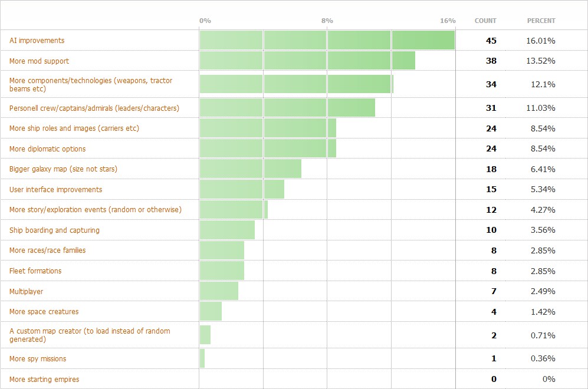
Task: Click the More space creatures bar
Action: click(x=211, y=311)
